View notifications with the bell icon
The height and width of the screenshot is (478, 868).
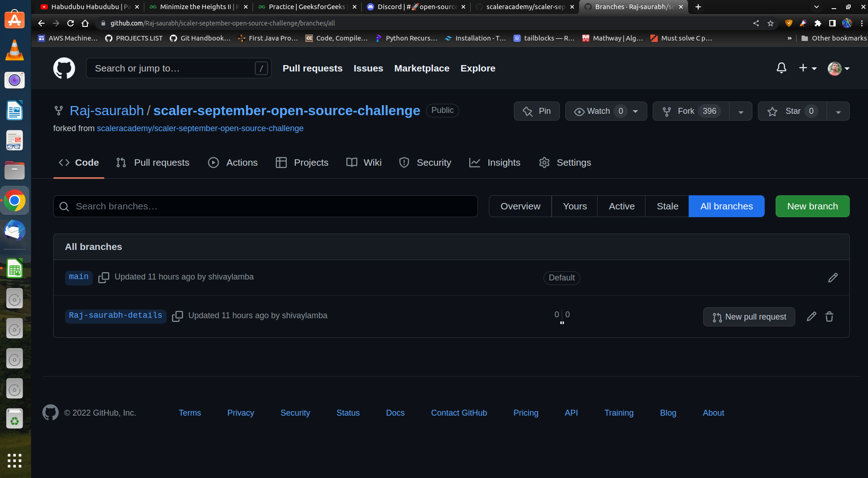pyautogui.click(x=781, y=67)
